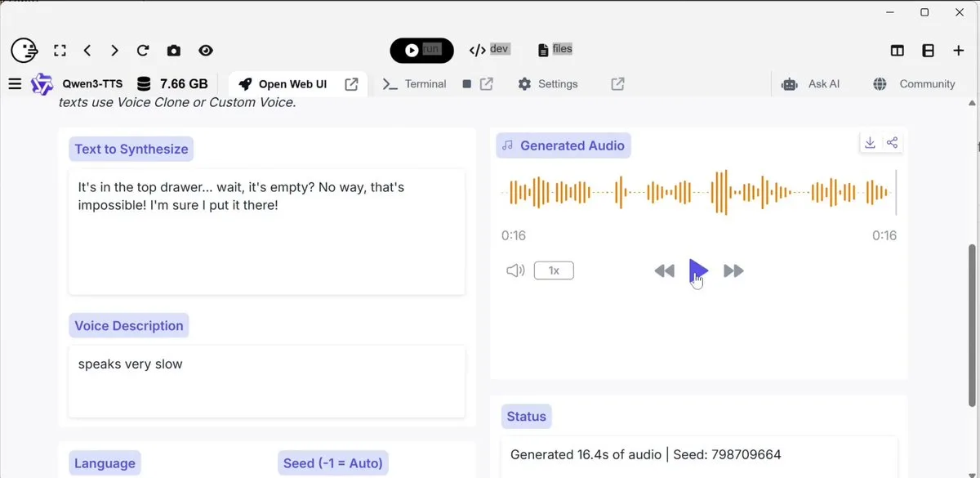Share the generated audio
Viewport: 980px width, 478px height.
[892, 143]
